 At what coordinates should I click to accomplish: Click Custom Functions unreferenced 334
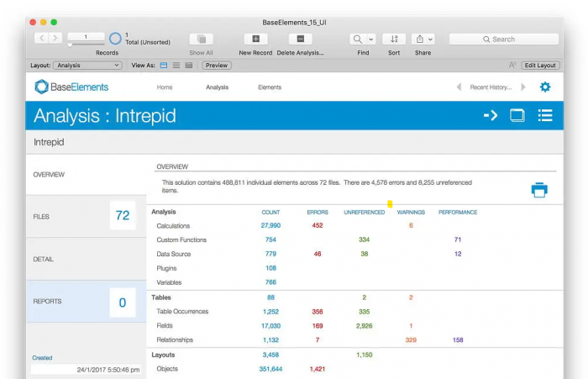(364, 240)
